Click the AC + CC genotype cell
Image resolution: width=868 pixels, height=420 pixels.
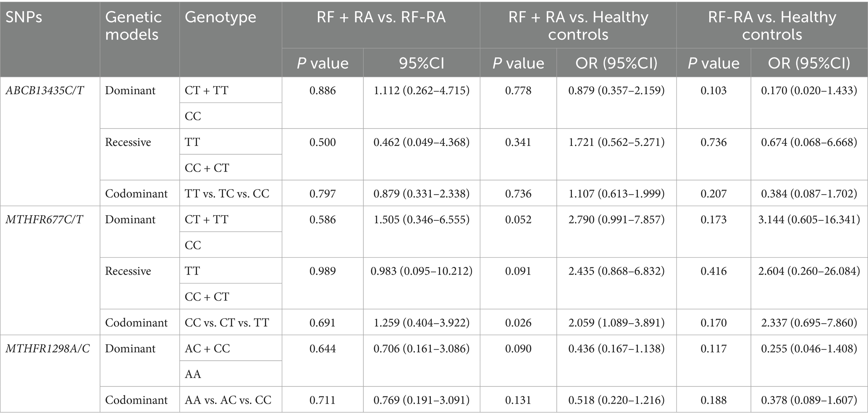[207, 349]
